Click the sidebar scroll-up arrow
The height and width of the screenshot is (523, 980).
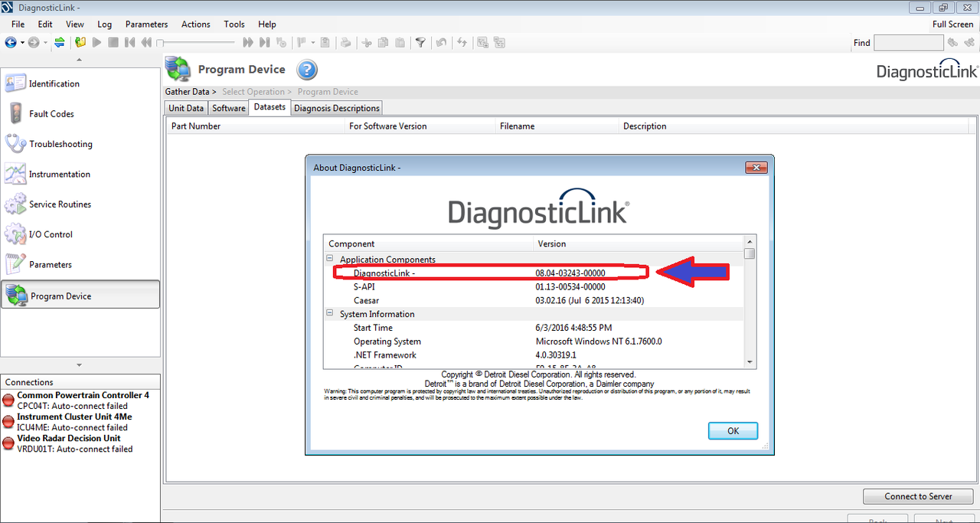80,60
